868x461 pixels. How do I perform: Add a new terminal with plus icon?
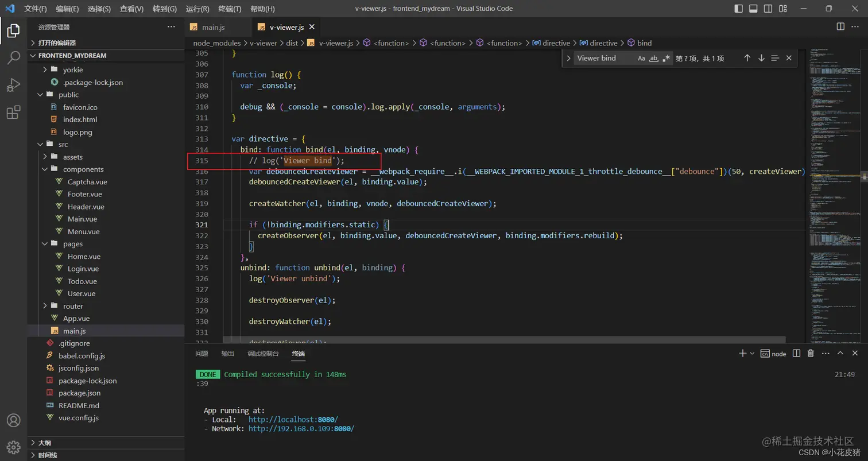[743, 354]
